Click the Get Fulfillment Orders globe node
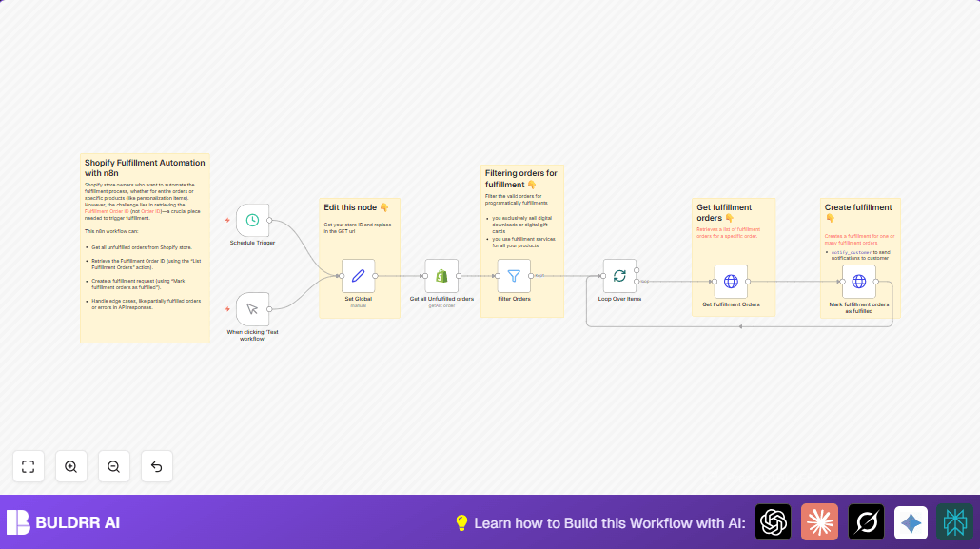The height and width of the screenshot is (549, 980). click(731, 282)
